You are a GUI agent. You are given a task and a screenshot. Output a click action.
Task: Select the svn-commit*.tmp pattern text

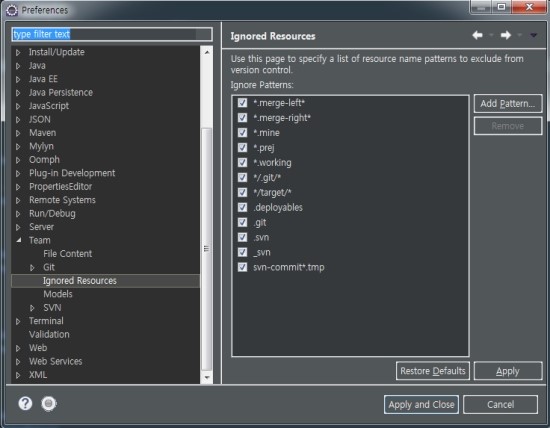[289, 267]
